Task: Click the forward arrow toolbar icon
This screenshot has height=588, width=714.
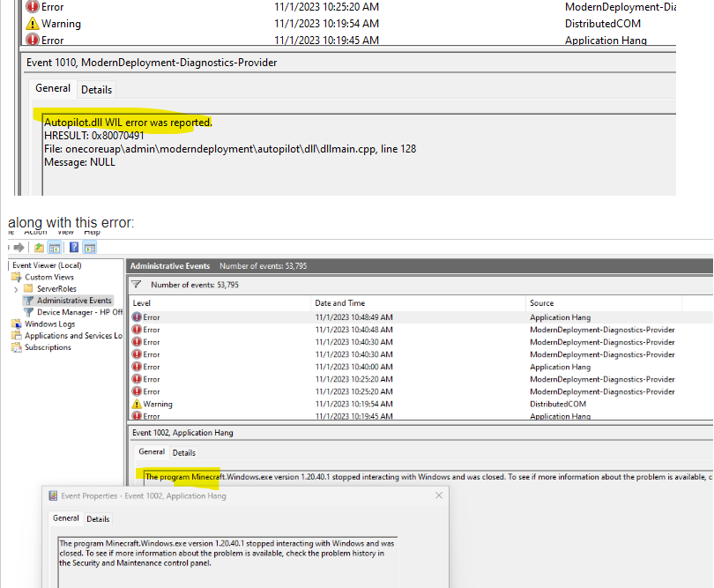Action: point(19,248)
